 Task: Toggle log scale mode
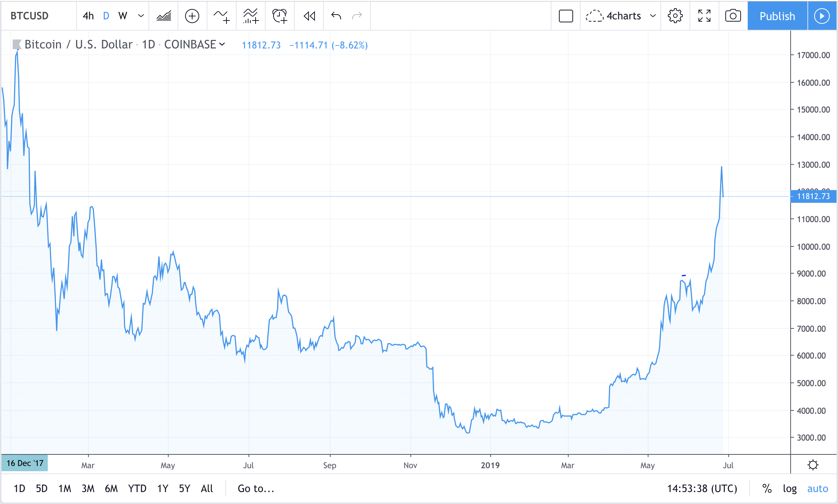790,488
